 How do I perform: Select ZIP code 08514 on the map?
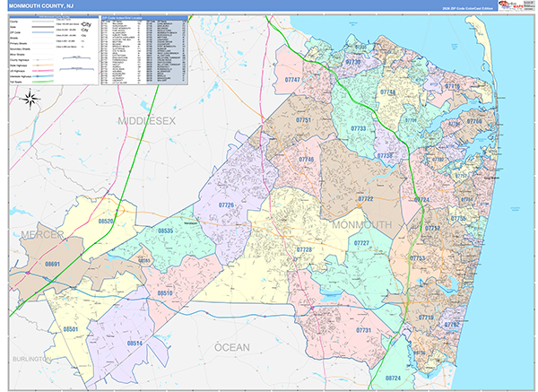tap(134, 344)
